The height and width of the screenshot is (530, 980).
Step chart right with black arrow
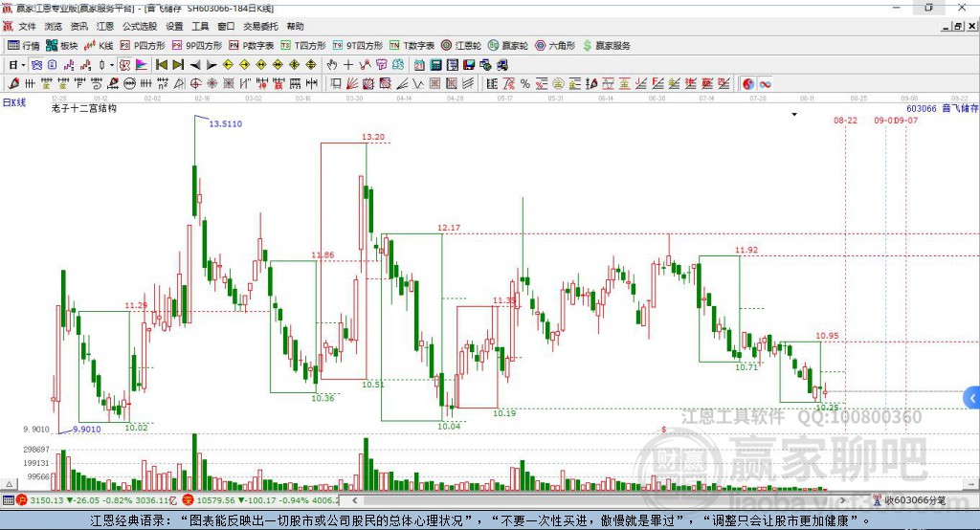tap(212, 65)
